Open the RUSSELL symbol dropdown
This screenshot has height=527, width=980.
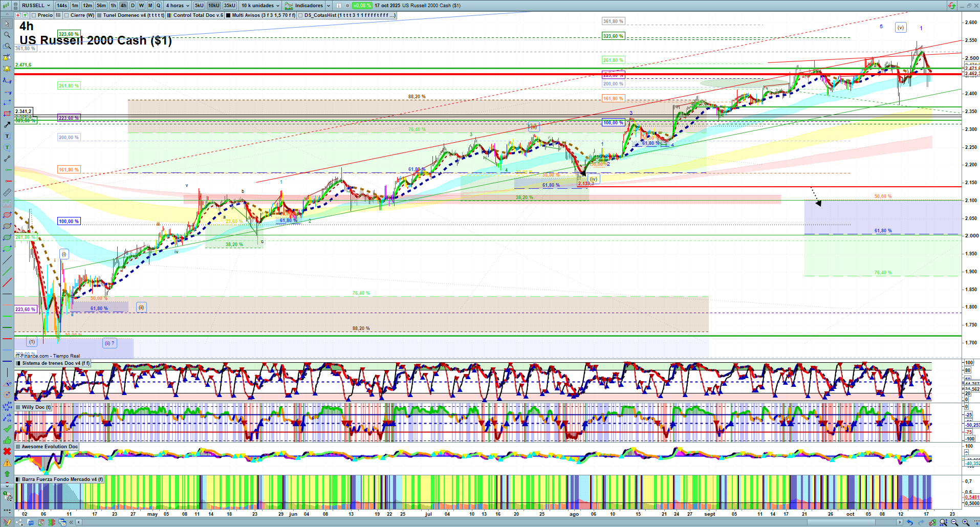click(x=36, y=6)
